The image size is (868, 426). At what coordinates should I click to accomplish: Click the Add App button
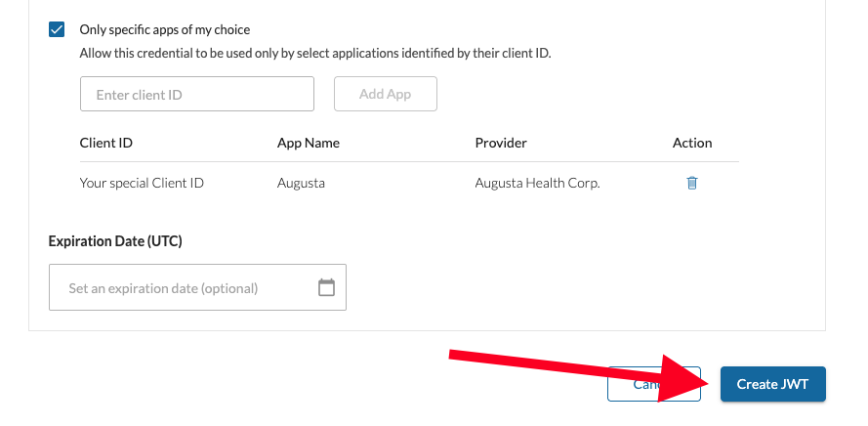pos(386,94)
